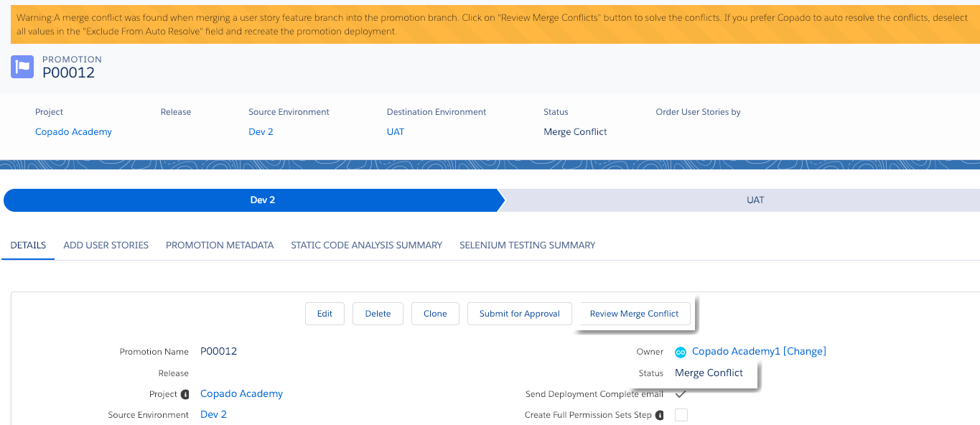Open Copado Academy link in details section
Screen dimensions: 980x425
(x=241, y=394)
